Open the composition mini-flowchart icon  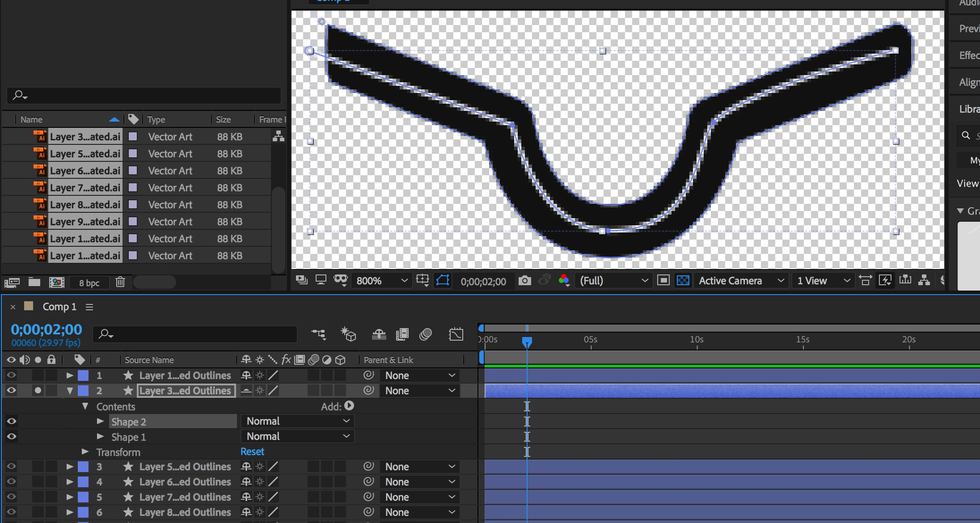(x=319, y=334)
